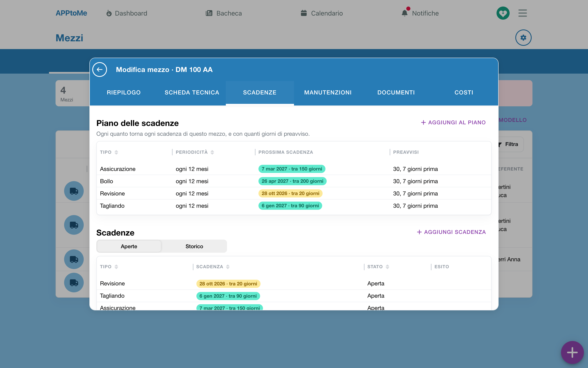Click Aggiungi al piano
The image size is (588, 368).
(x=453, y=122)
